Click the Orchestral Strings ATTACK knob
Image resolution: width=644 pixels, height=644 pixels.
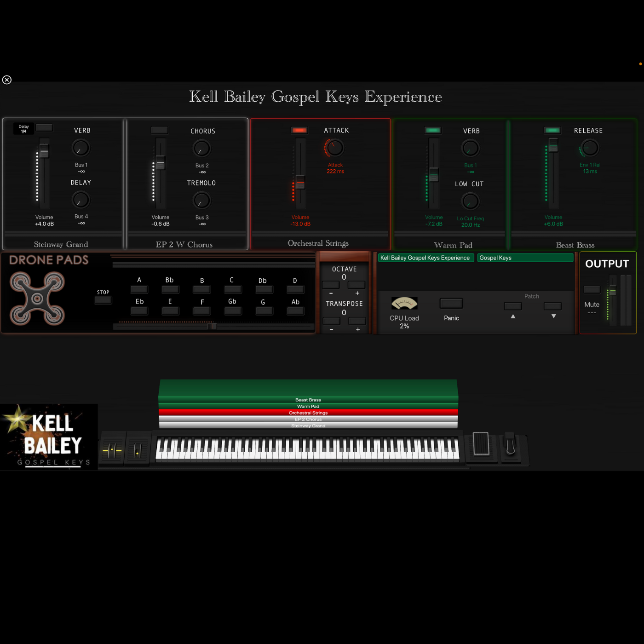click(x=335, y=148)
